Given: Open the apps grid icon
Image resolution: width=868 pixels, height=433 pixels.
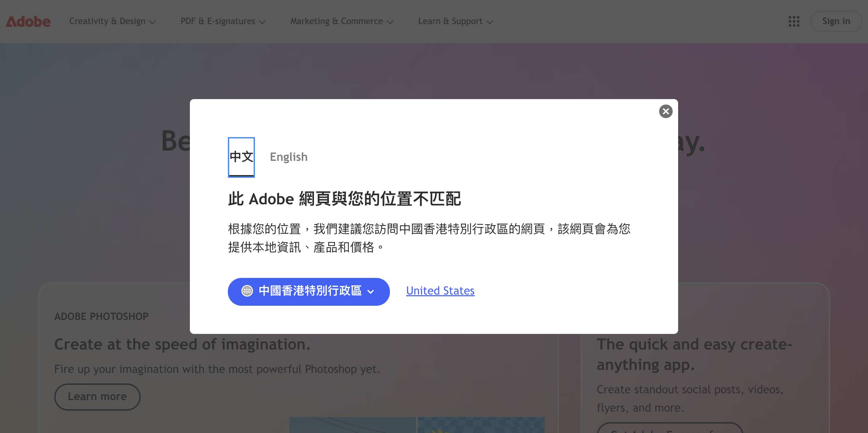Looking at the screenshot, I should coord(794,21).
